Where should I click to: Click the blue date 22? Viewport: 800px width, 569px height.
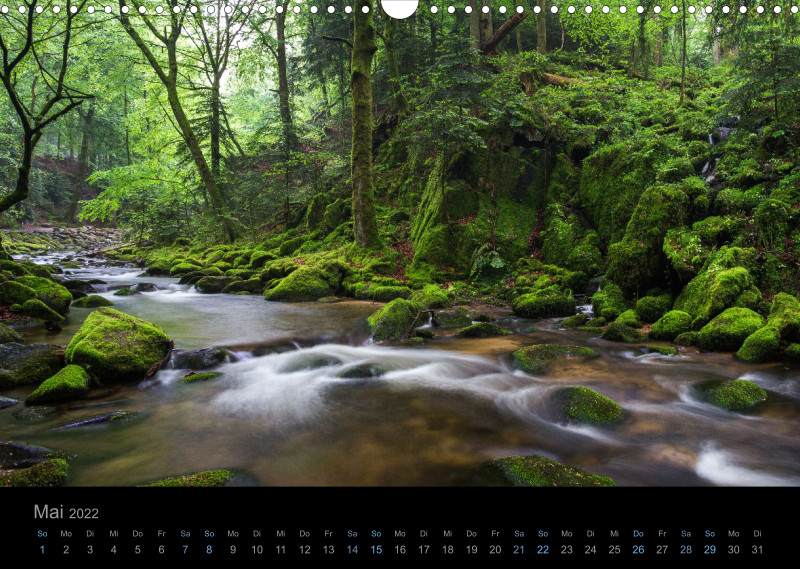pyautogui.click(x=543, y=550)
